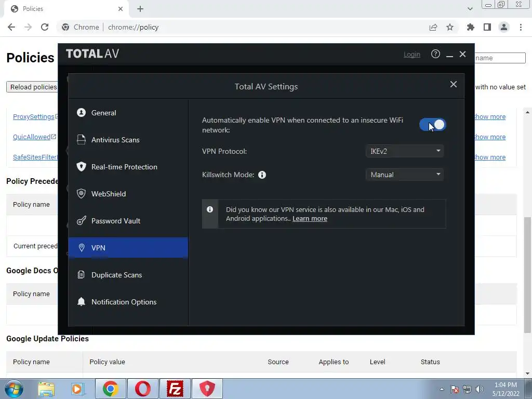
Task: Click Show more for QuicAllowed row
Action: [x=490, y=137]
